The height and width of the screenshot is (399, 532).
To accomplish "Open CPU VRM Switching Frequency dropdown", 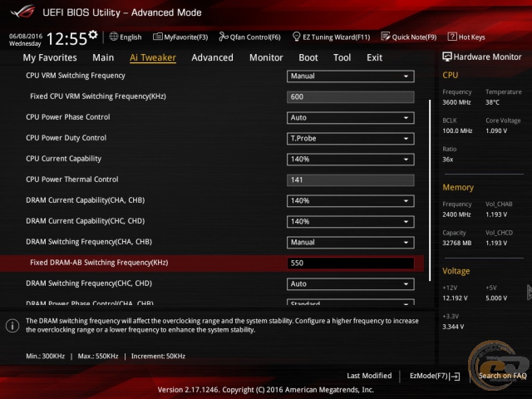I will point(351,76).
